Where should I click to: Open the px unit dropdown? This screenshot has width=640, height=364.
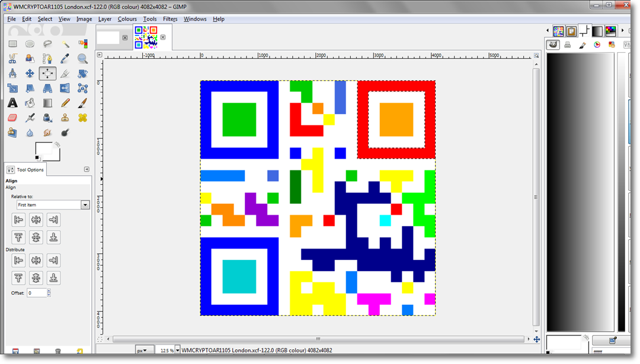pos(145,350)
